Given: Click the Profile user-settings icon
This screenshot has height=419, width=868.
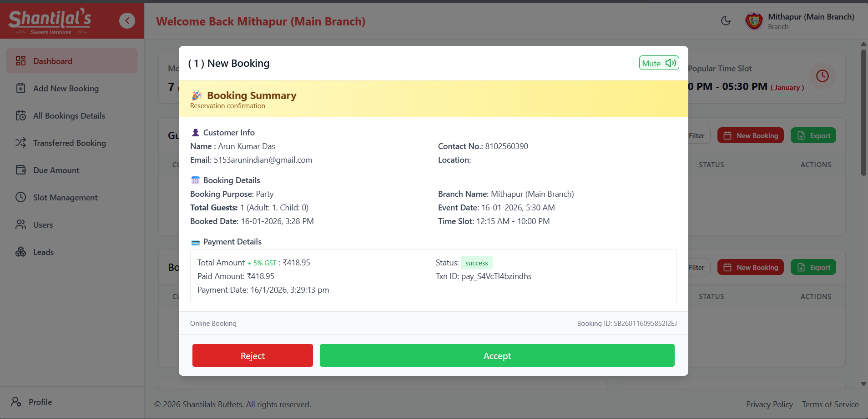Looking at the screenshot, I should 16,402.
